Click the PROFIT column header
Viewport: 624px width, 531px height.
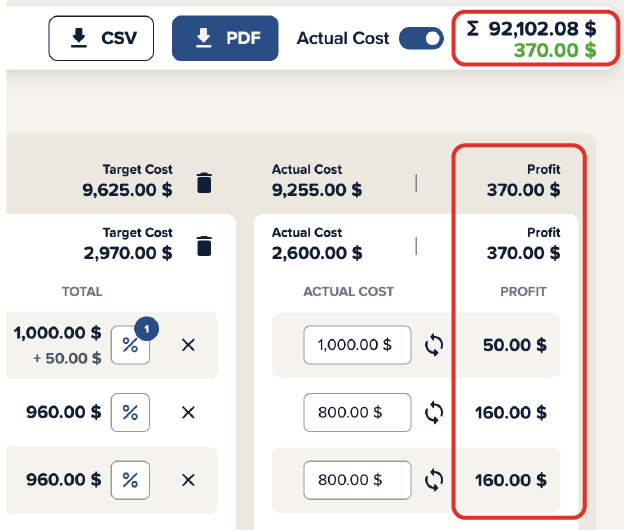pos(523,292)
